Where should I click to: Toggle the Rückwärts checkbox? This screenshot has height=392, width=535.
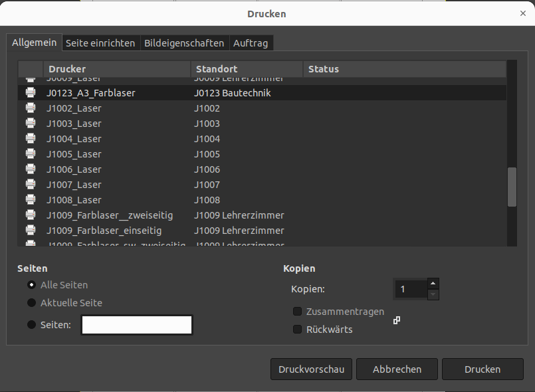(x=297, y=329)
